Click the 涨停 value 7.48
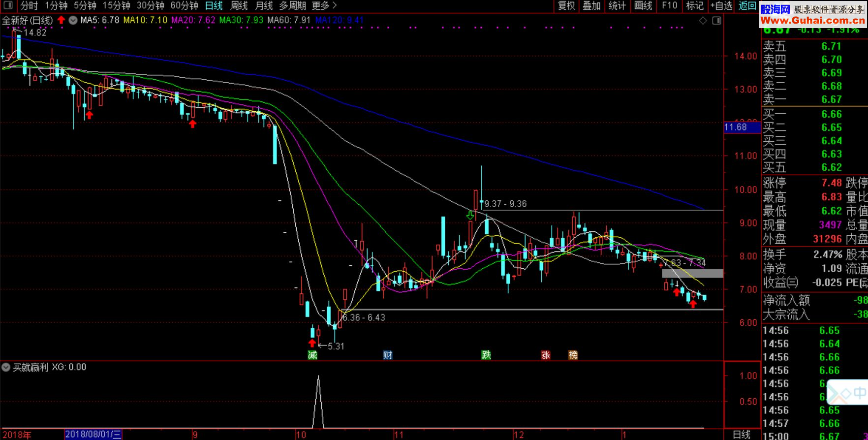This screenshot has width=868, height=440. pos(831,183)
